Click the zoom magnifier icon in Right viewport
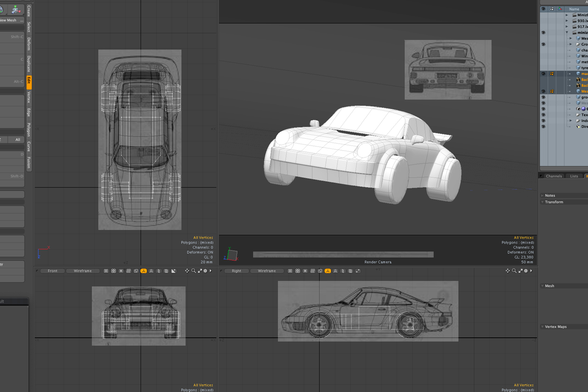588x392 pixels. click(x=514, y=271)
